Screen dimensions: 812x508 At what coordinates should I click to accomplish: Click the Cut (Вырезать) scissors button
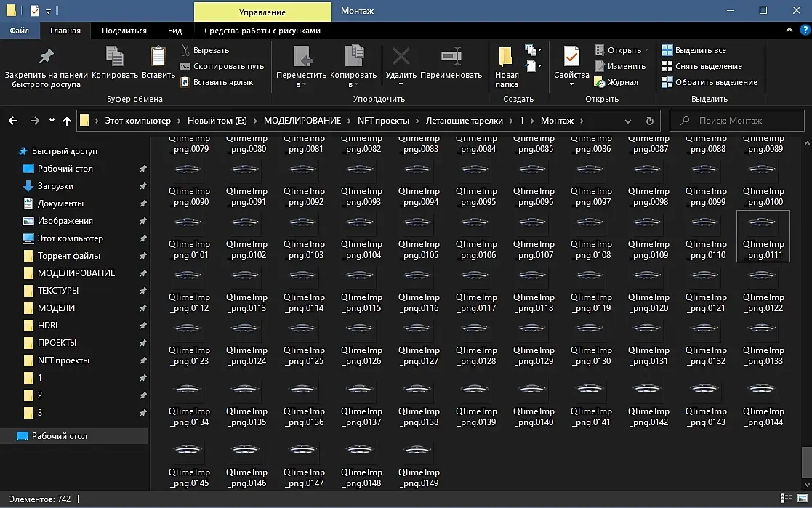click(x=204, y=50)
